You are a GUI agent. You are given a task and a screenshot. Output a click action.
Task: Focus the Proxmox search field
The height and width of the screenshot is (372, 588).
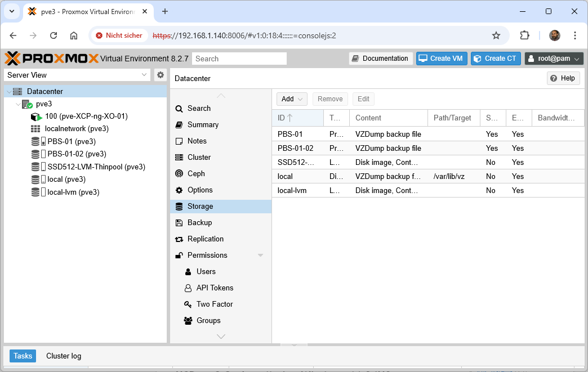239,59
